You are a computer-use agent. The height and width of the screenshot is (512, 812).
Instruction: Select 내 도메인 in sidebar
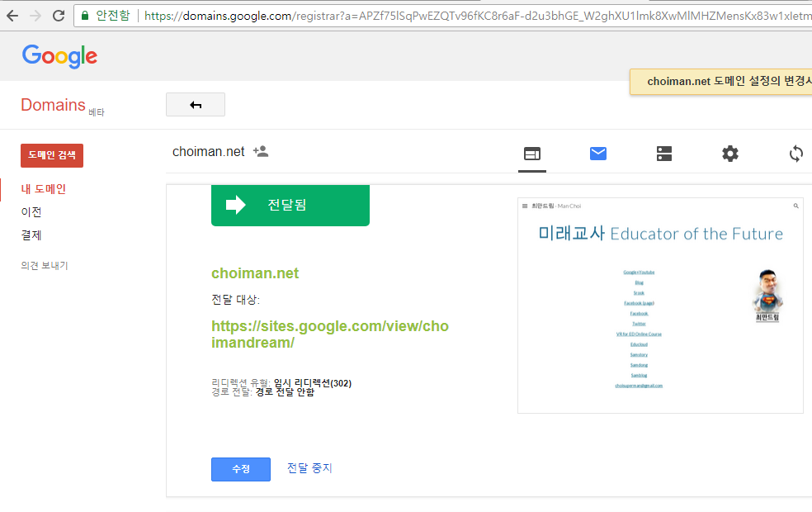44,189
